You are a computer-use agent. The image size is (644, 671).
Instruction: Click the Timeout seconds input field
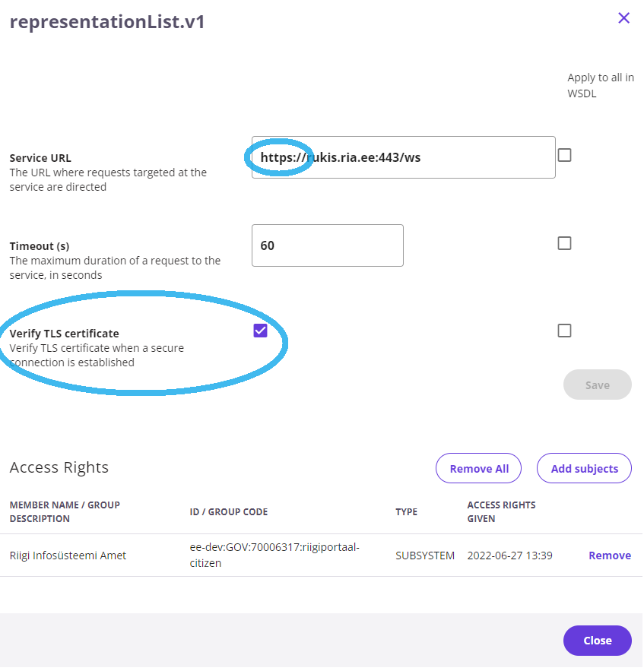(327, 245)
